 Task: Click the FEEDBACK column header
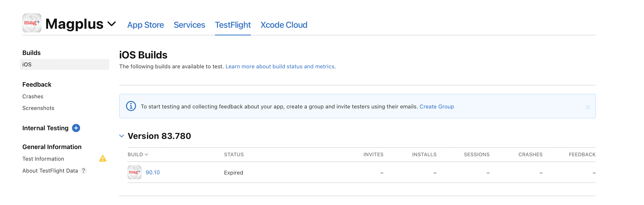(582, 154)
